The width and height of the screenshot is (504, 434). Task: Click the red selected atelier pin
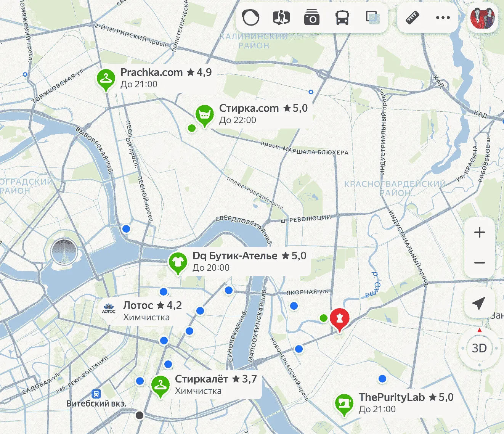[339, 318]
